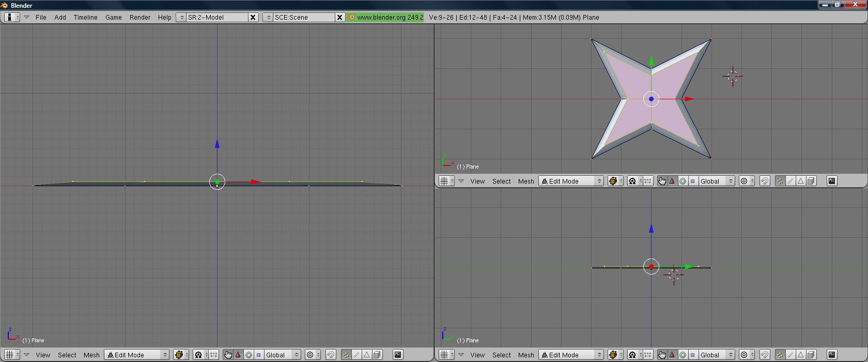Open View menu in left viewport
This screenshot has height=362, width=868.
tap(43, 355)
